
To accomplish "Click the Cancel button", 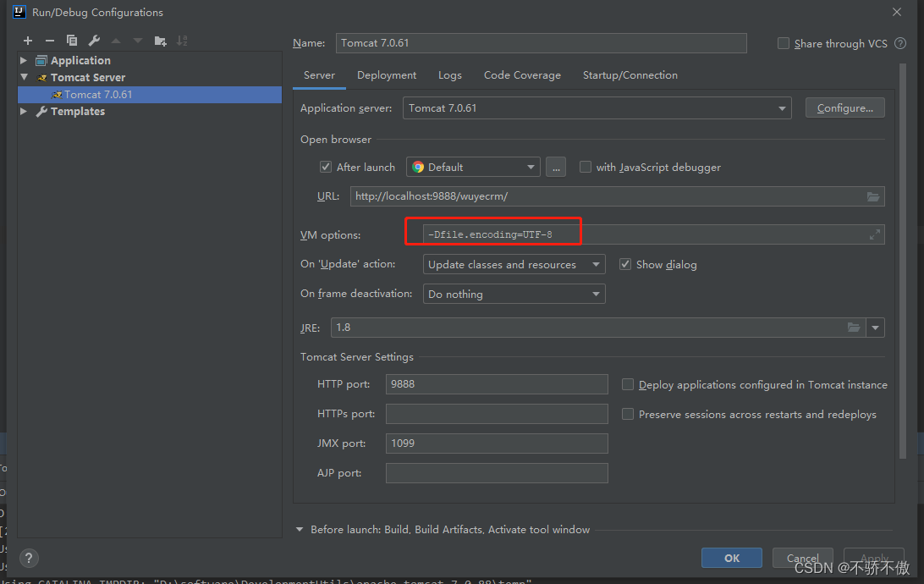I will point(803,558).
